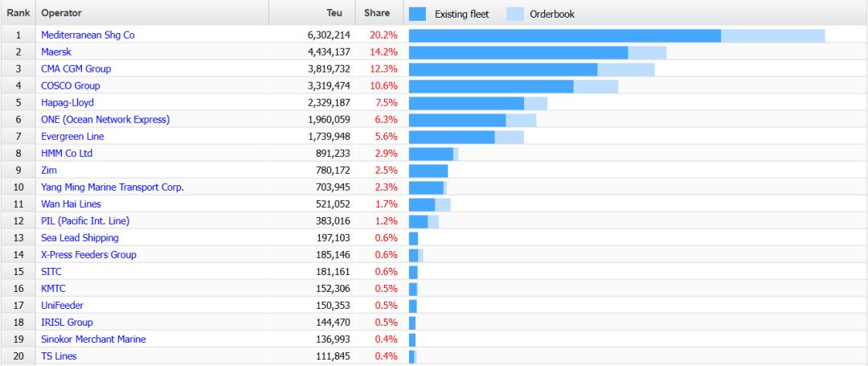The image size is (868, 366).
Task: Open the Sea Lead Shipping link
Action: pyautogui.click(x=80, y=238)
